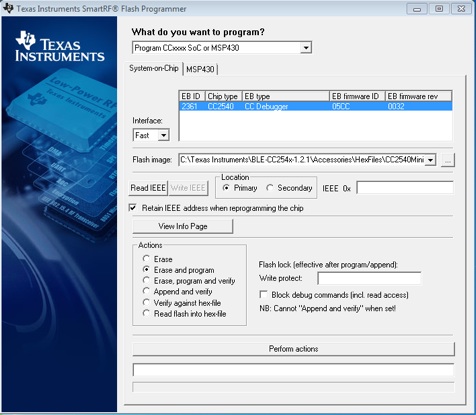476x415 pixels.
Task: Choose Erase, program and verify option
Action: [146, 280]
